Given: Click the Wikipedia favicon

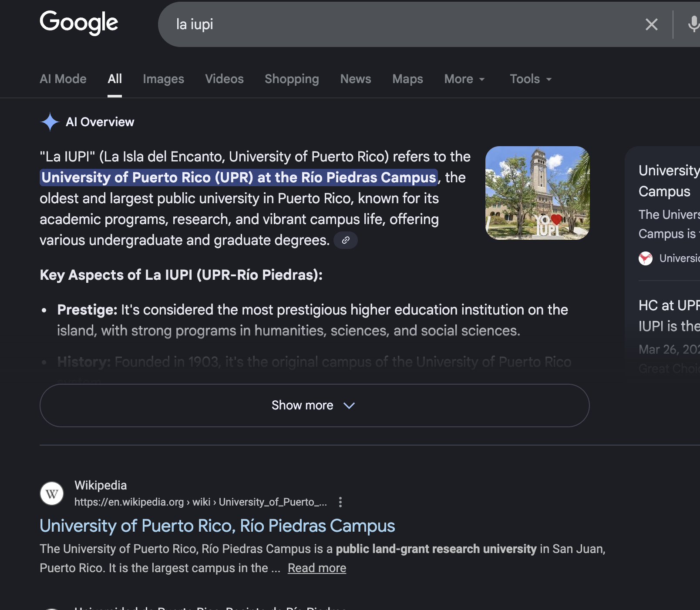Looking at the screenshot, I should (x=52, y=493).
